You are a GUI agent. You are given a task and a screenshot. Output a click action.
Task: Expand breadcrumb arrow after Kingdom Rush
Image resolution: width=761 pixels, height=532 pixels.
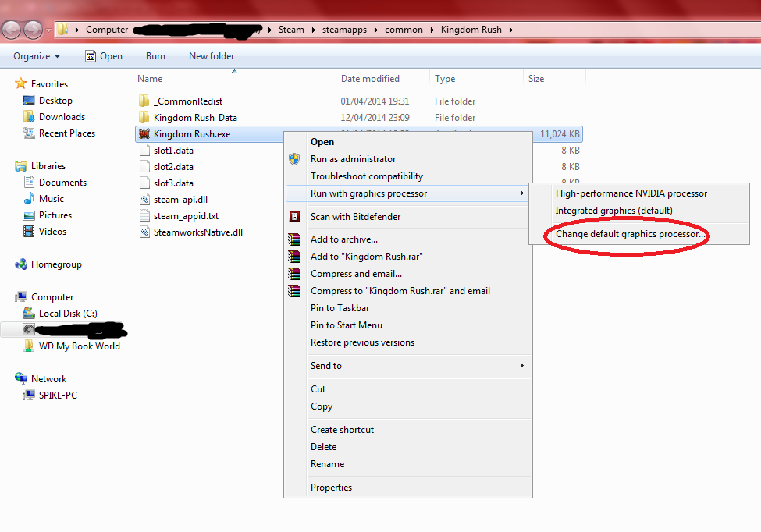511,30
